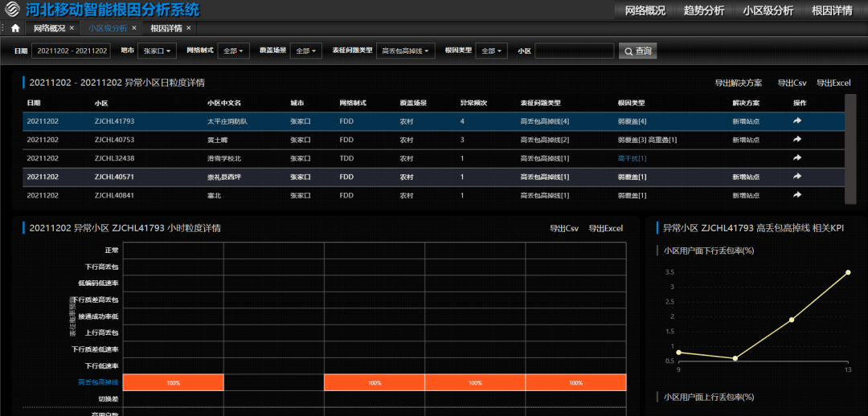Open 趋势分析 in top navigation
868x416 pixels.
coord(704,10)
